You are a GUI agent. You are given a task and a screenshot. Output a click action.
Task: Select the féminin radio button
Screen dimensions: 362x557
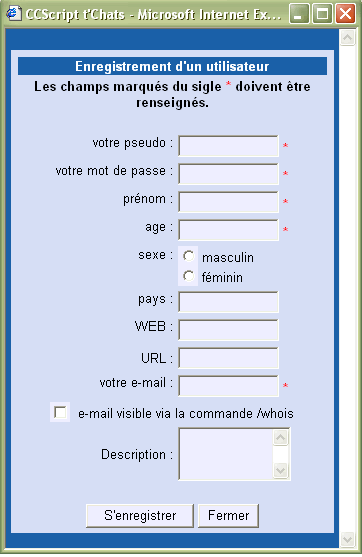pyautogui.click(x=188, y=276)
